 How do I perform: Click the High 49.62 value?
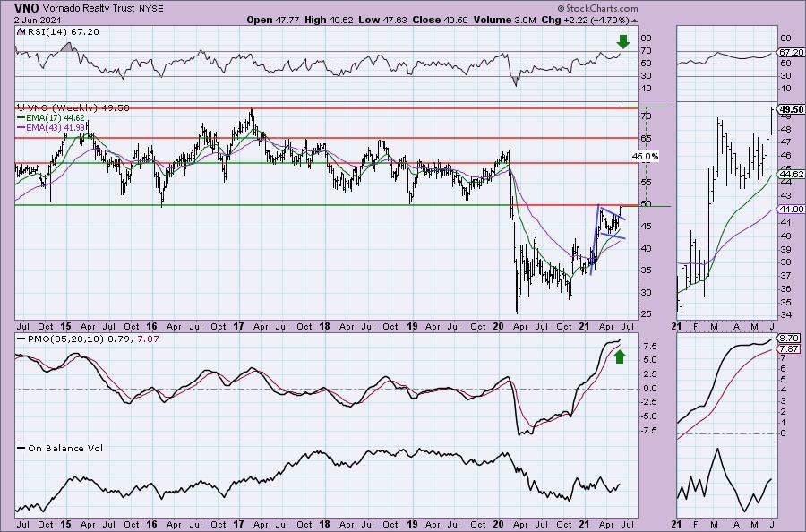[x=329, y=20]
